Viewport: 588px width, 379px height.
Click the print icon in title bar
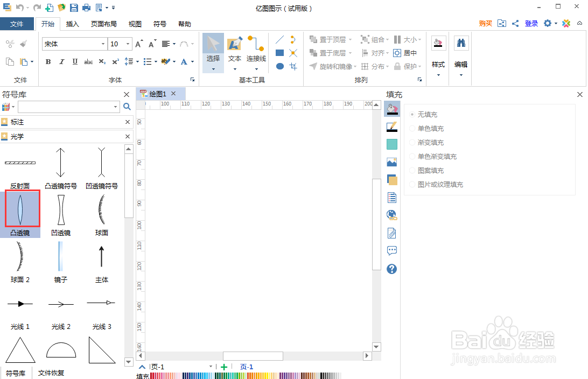[x=86, y=7]
